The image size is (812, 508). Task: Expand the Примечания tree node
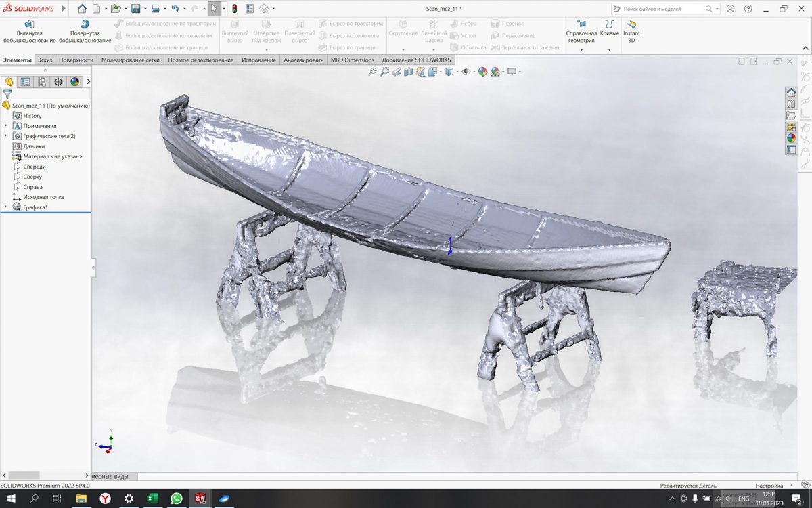point(6,126)
